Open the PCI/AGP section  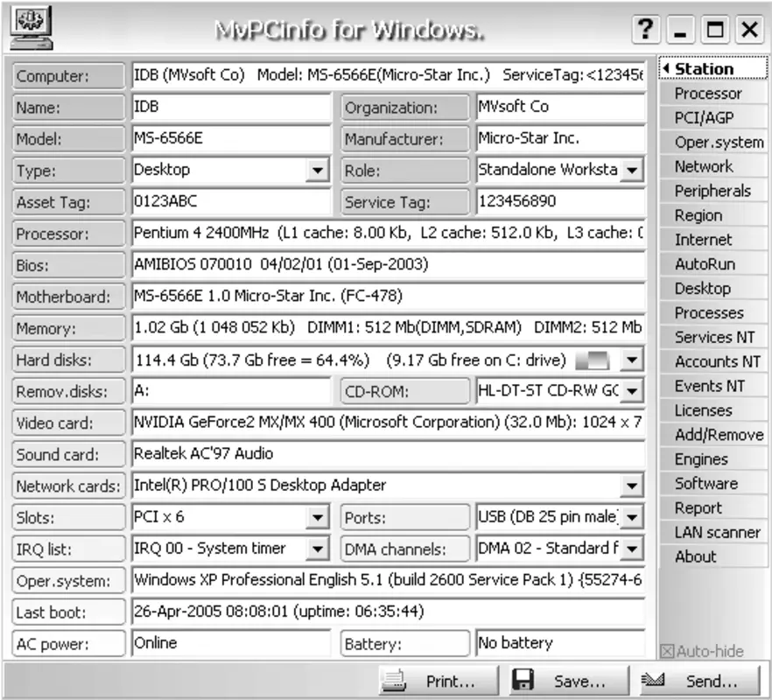click(x=713, y=117)
